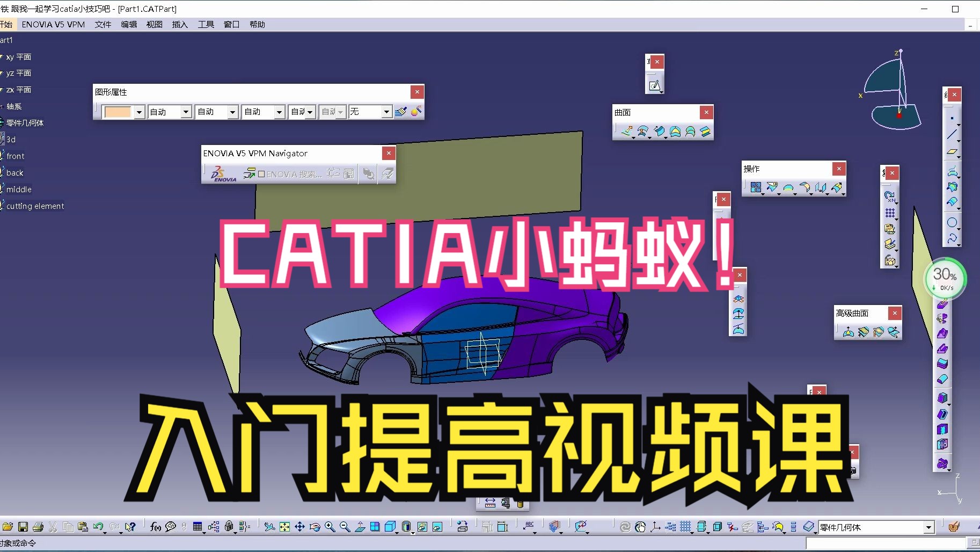Click painter brush in Graphic Properties
Screen dimensions: 980x552
tap(400, 112)
